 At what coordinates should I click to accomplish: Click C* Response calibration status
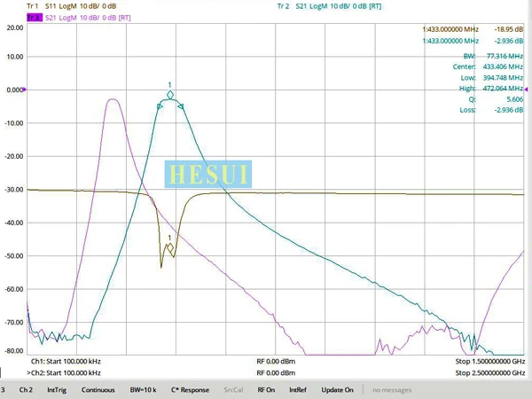tap(190, 390)
